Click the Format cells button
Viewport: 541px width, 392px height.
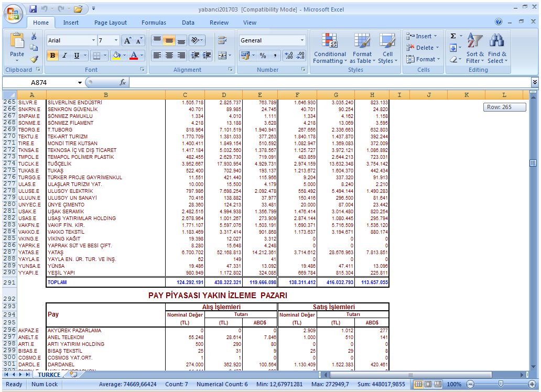[423, 59]
